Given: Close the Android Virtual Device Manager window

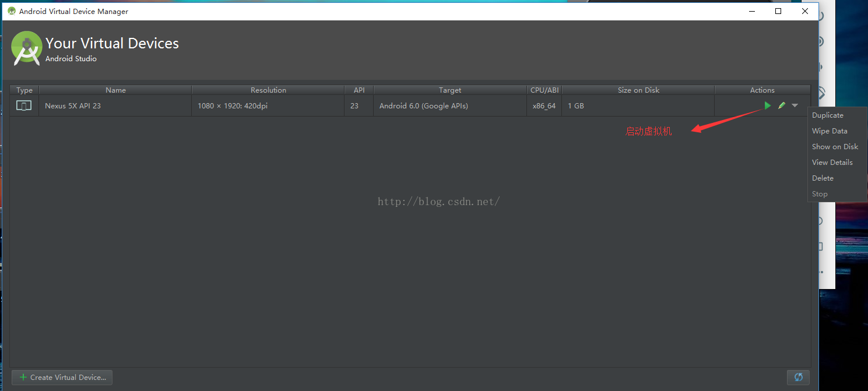Looking at the screenshot, I should click(x=805, y=11).
